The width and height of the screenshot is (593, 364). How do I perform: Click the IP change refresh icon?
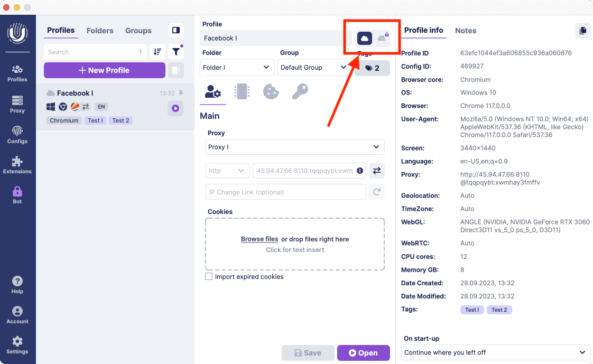pos(377,192)
